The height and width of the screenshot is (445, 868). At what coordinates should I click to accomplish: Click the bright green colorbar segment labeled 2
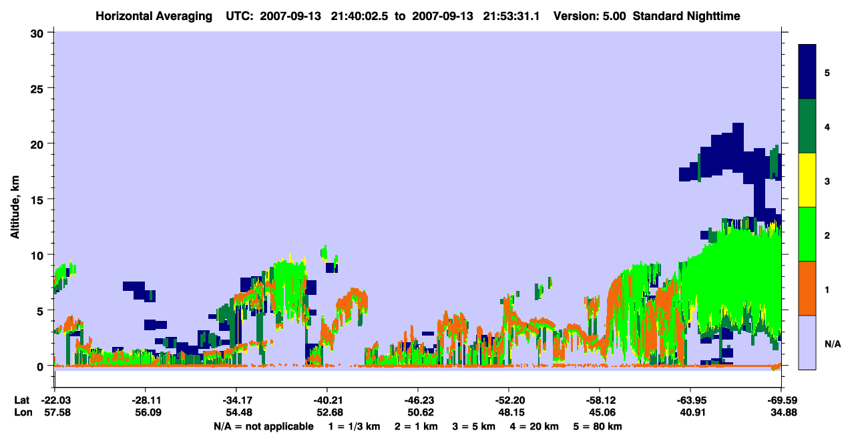[x=807, y=234]
